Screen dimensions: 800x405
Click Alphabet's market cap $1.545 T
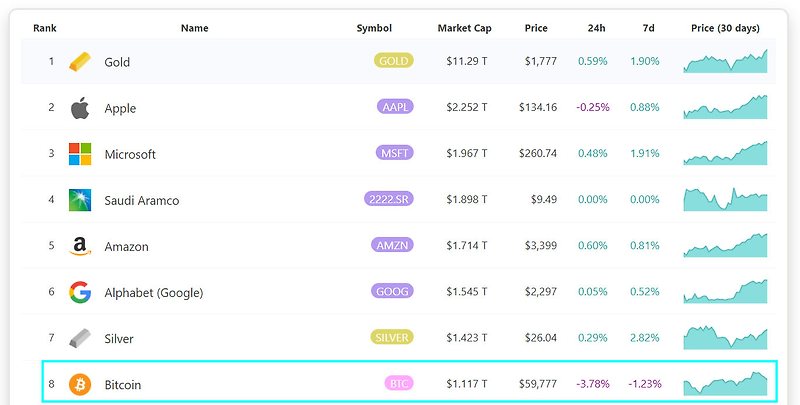[466, 291]
